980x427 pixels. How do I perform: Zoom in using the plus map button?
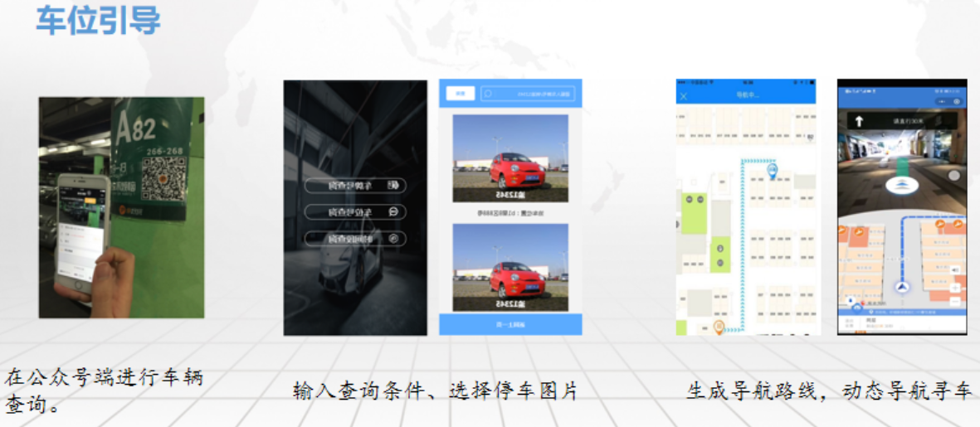pyautogui.click(x=955, y=288)
